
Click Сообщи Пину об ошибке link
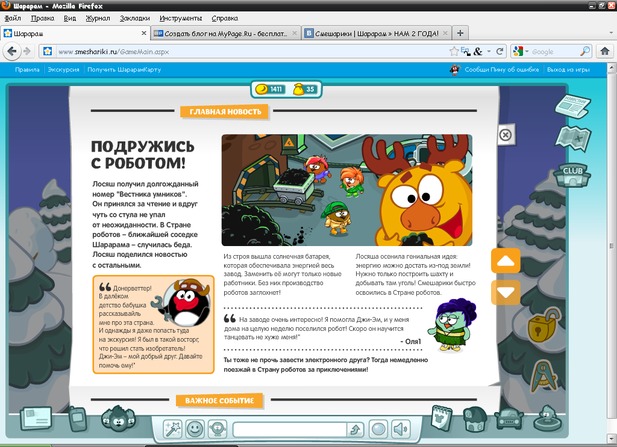point(502,70)
